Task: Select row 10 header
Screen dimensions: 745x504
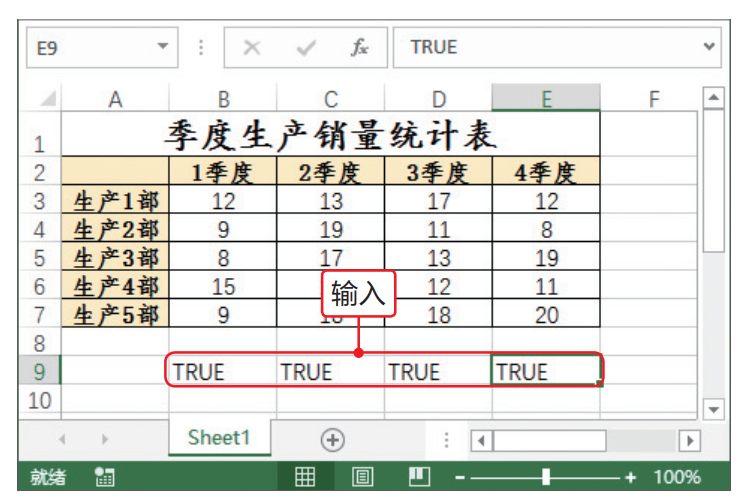Action: tap(40, 399)
